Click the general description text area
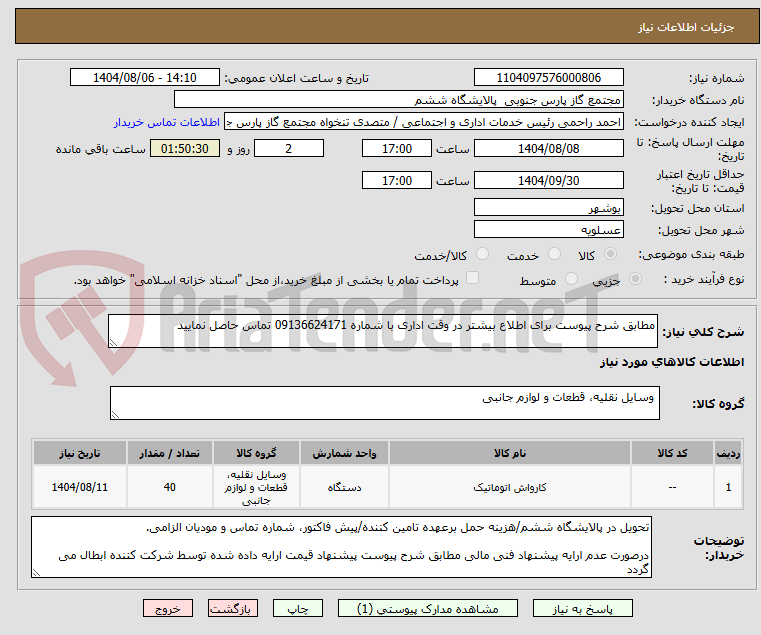 pyautogui.click(x=382, y=331)
